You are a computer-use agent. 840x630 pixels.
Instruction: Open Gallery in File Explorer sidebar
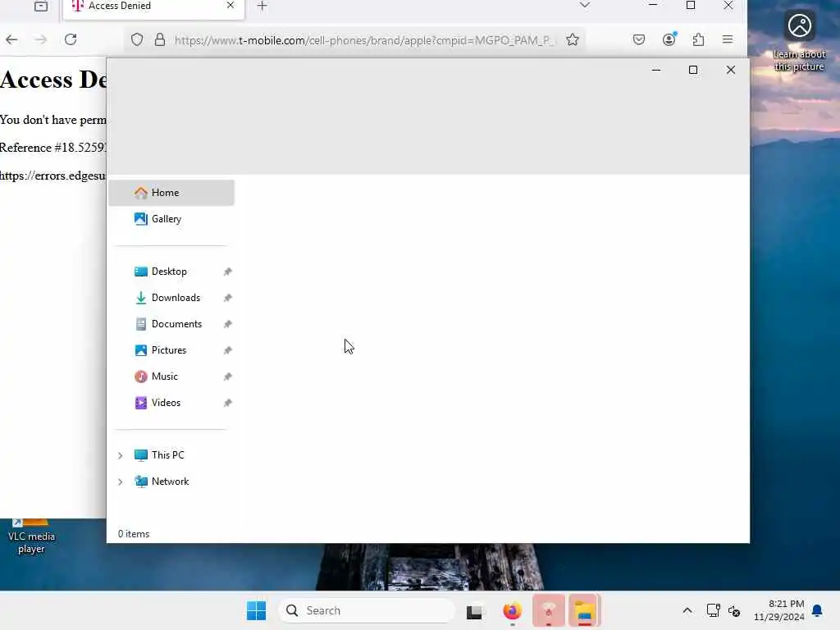pos(171,219)
